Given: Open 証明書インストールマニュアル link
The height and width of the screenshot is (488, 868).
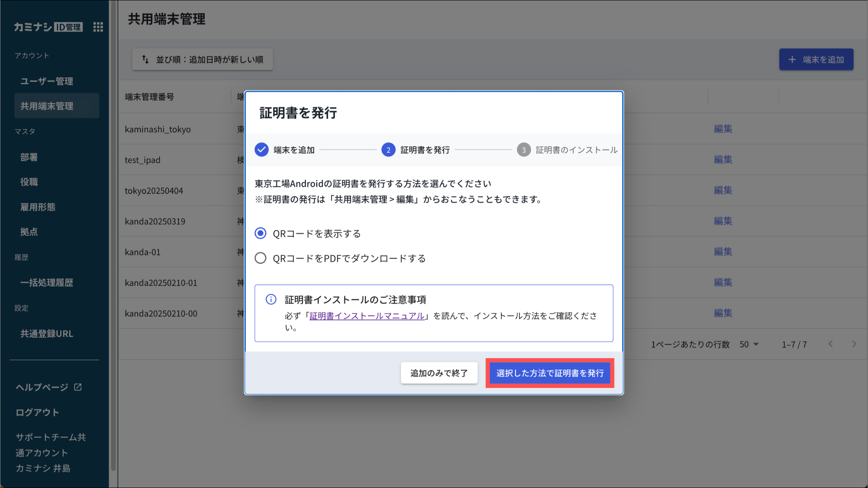Looking at the screenshot, I should click(367, 316).
